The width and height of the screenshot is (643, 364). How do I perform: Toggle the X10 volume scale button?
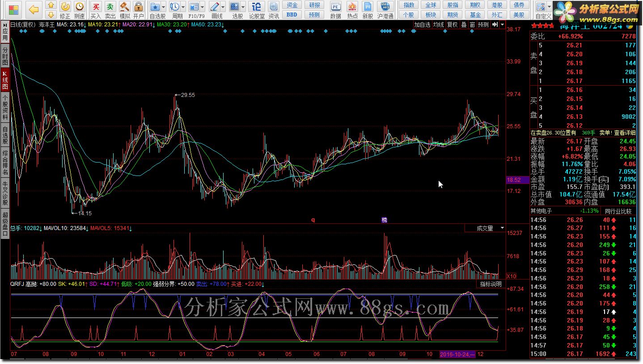pos(512,276)
